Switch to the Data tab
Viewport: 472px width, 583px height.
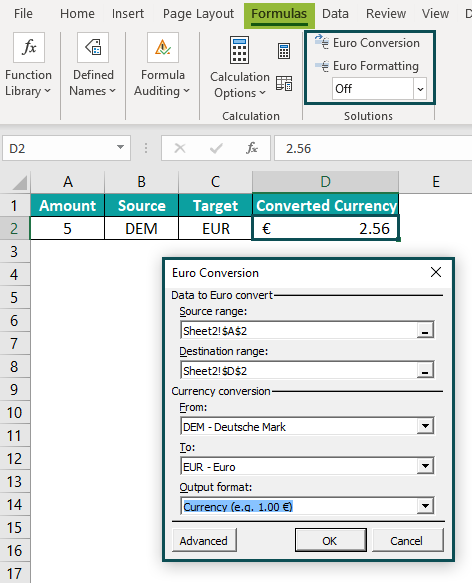pyautogui.click(x=335, y=14)
